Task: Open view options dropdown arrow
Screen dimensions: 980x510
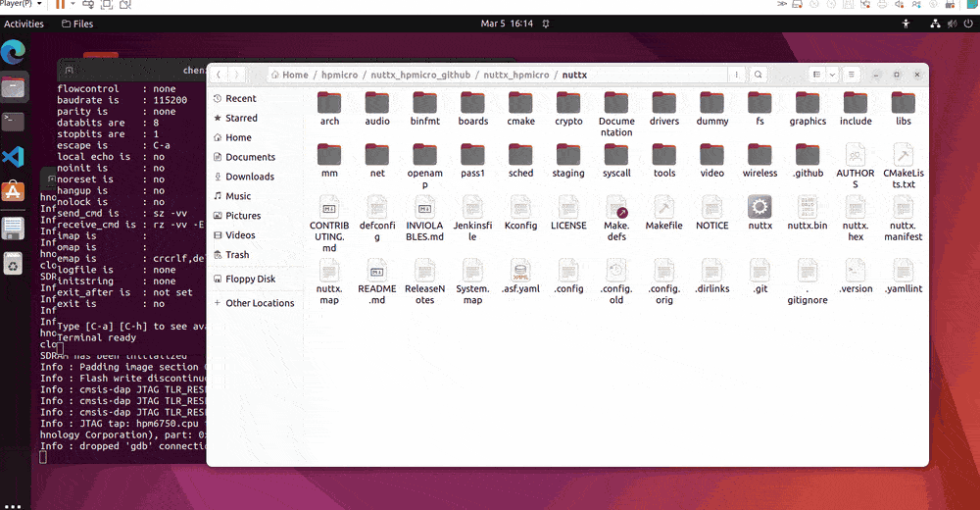Action: coord(832,75)
